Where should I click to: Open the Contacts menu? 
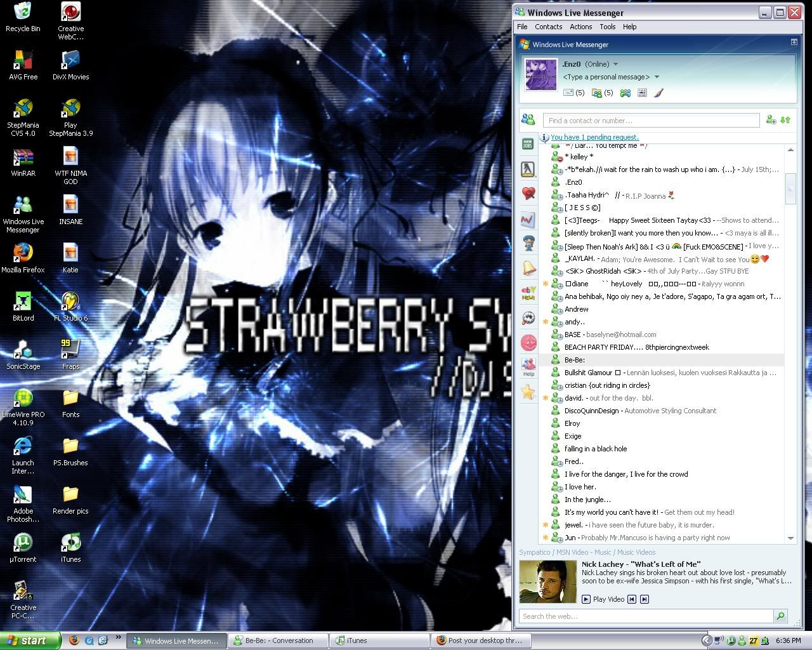[x=548, y=27]
